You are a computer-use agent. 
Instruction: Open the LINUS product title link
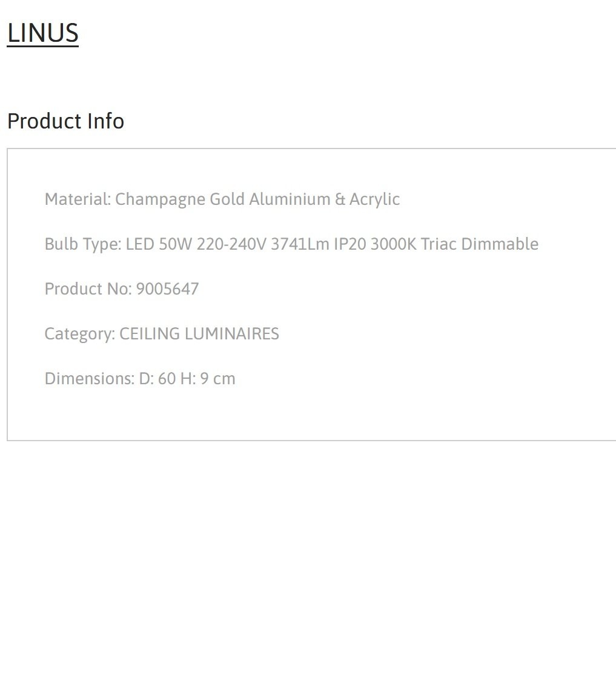[43, 33]
